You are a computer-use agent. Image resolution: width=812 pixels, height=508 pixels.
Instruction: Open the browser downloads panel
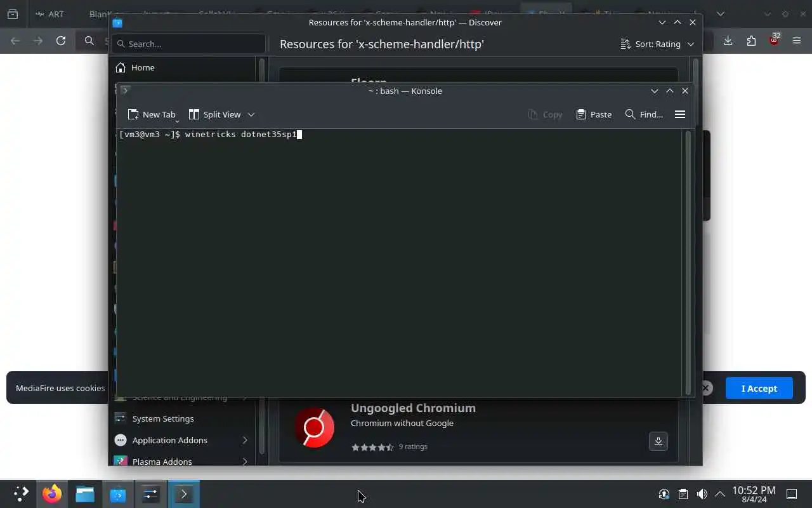[x=728, y=41]
